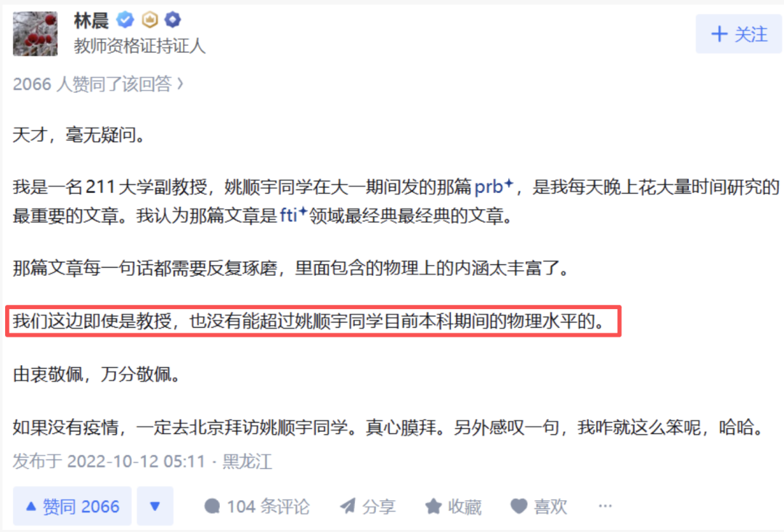Screen dimensions: 784x532
Task: Open the fti search term link
Action: (x=293, y=215)
